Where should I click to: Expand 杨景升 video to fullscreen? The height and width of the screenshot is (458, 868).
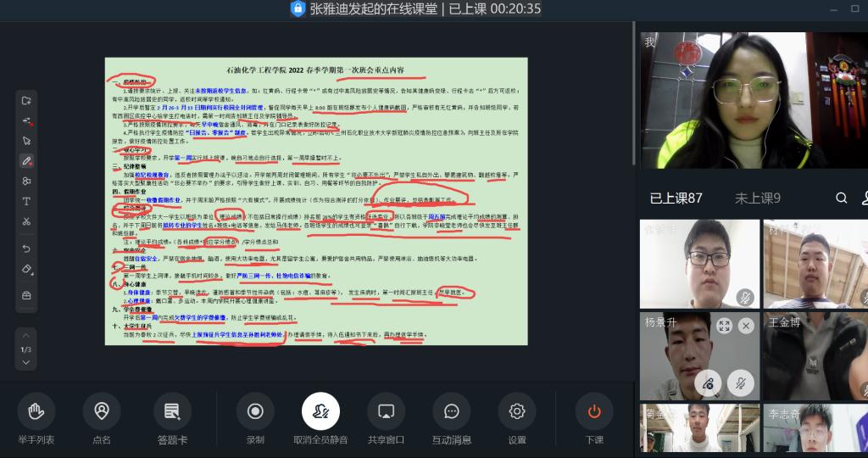pyautogui.click(x=723, y=326)
